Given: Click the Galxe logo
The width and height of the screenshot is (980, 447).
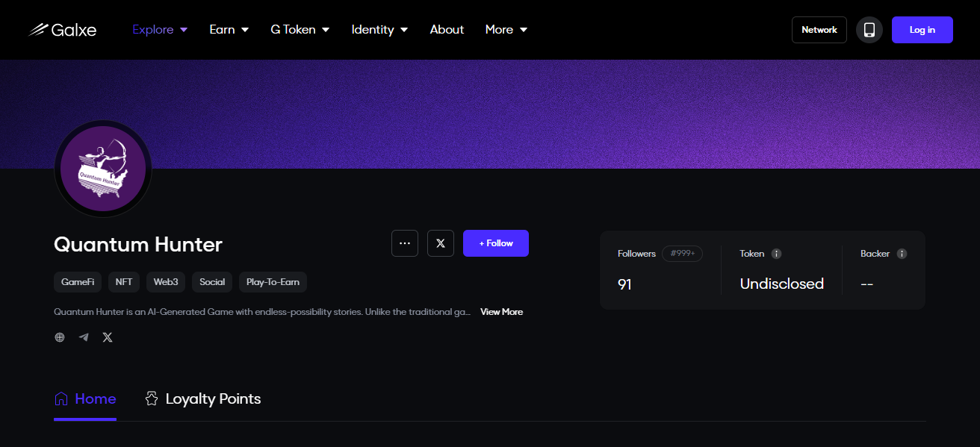Looking at the screenshot, I should pos(62,30).
